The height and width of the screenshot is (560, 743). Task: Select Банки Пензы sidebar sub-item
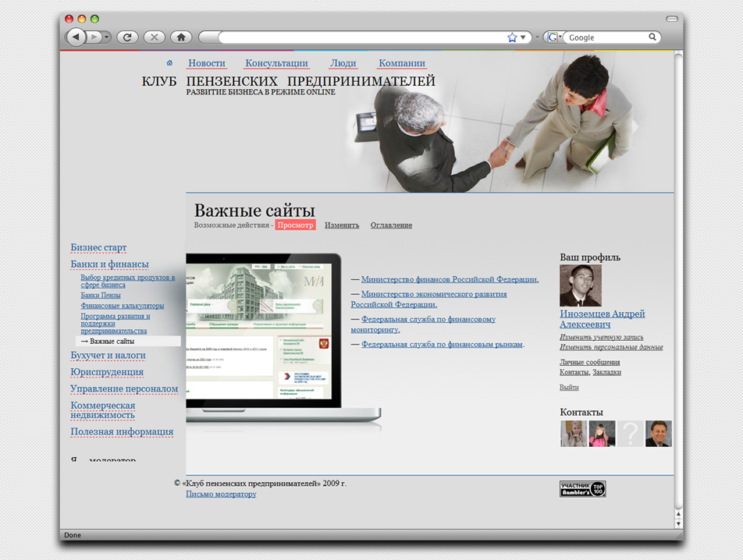pyautogui.click(x=101, y=296)
